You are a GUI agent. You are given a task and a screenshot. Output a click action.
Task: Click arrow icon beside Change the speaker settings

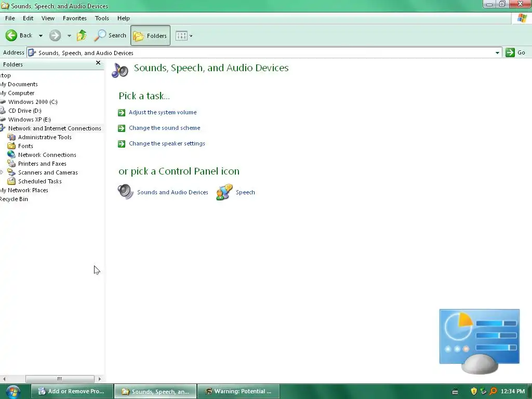click(122, 144)
